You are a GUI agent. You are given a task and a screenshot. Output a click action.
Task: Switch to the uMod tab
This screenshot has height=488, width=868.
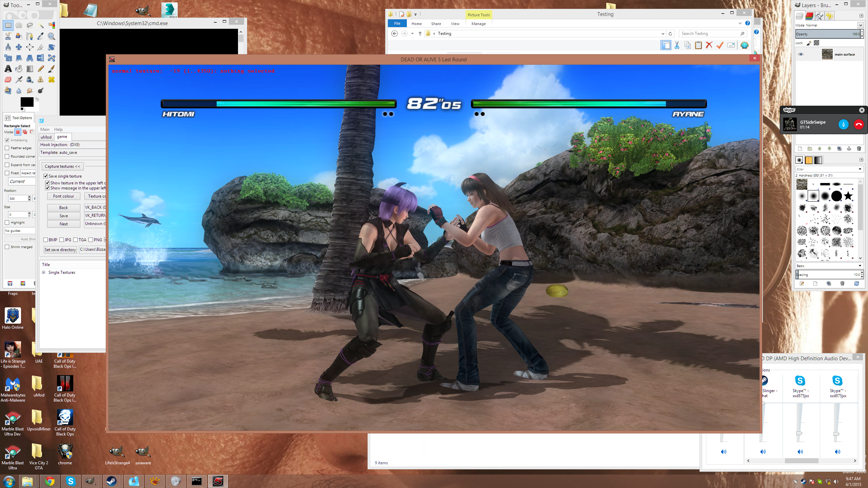tap(46, 137)
